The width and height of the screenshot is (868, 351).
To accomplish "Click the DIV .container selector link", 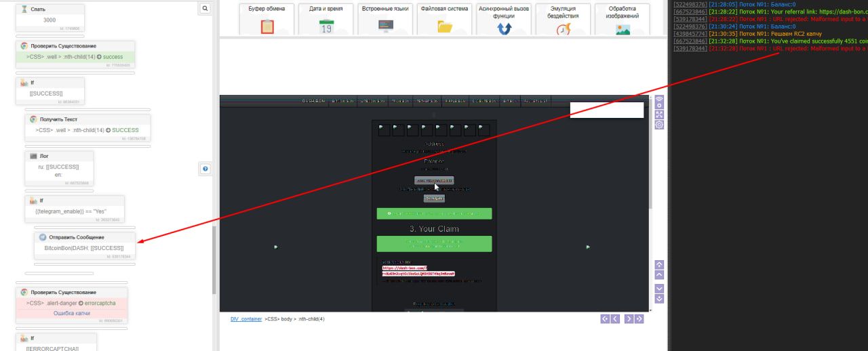I will coord(245,318).
